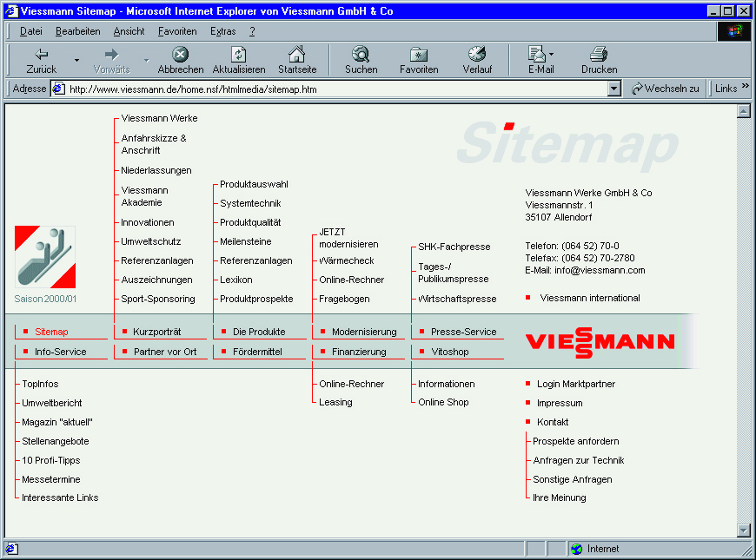Open the E-Mail button dropdown arrow
756x560 pixels.
pos(551,54)
